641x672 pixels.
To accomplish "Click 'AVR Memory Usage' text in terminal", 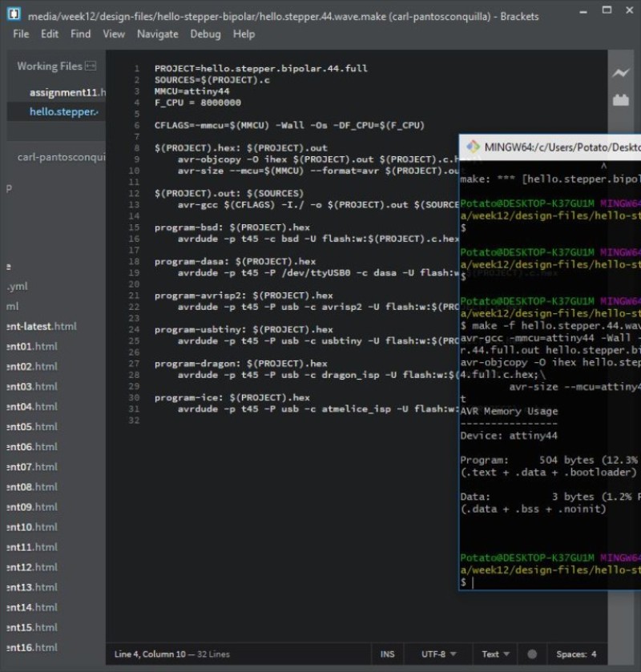I will pos(509,412).
